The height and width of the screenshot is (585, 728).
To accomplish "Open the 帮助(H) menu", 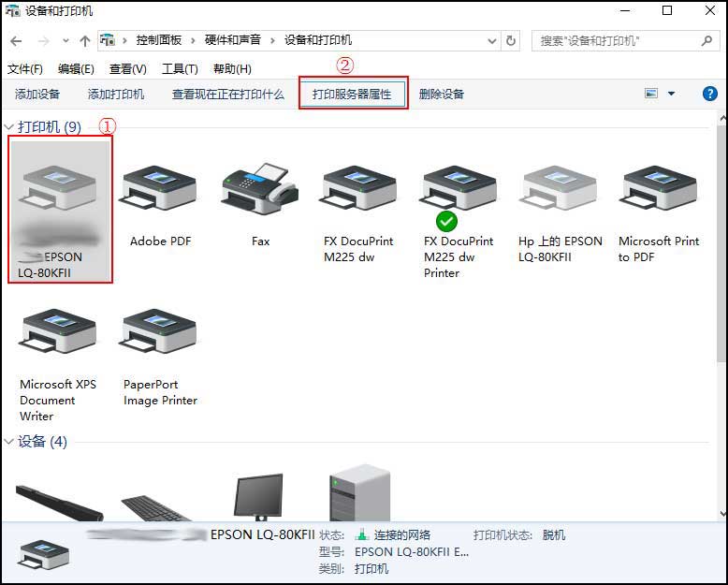I will click(x=232, y=69).
